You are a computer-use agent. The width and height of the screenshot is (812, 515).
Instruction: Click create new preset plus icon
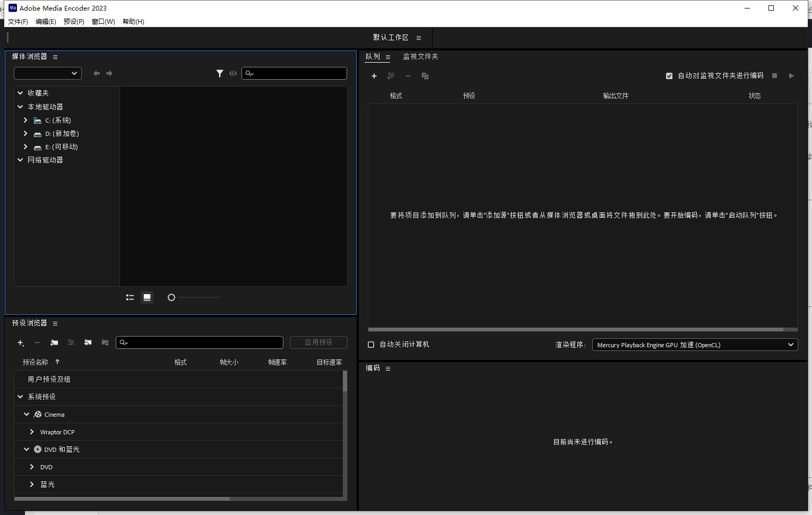[x=21, y=343]
